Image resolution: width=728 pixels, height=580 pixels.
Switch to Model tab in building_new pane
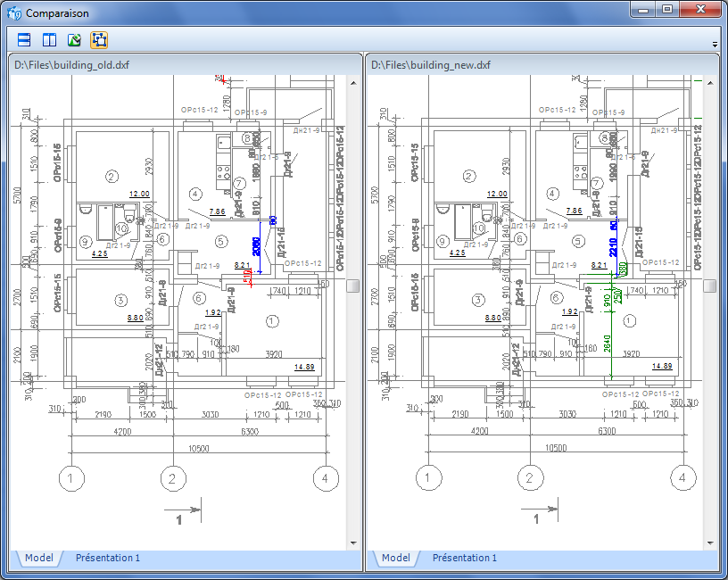point(395,559)
